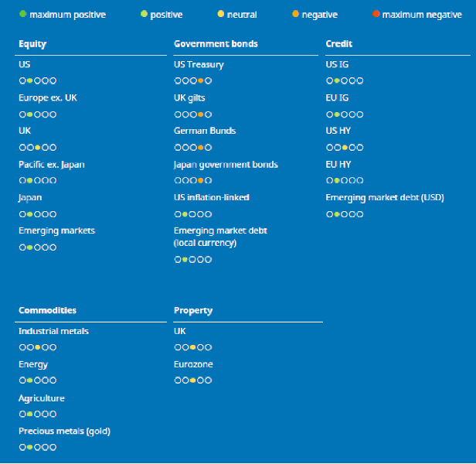Click the yellow rating dot under Industrial metals
The height and width of the screenshot is (464, 476).
pyautogui.click(x=38, y=347)
